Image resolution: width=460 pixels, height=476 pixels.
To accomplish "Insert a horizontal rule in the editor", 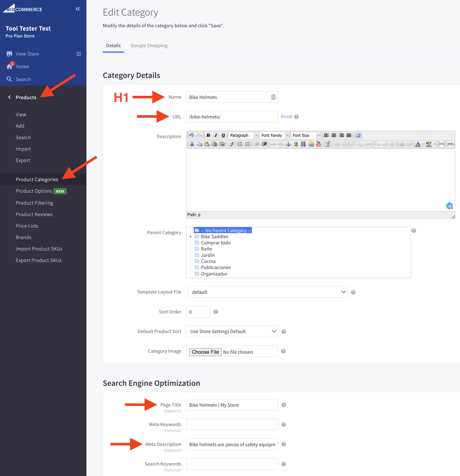I will [441, 144].
